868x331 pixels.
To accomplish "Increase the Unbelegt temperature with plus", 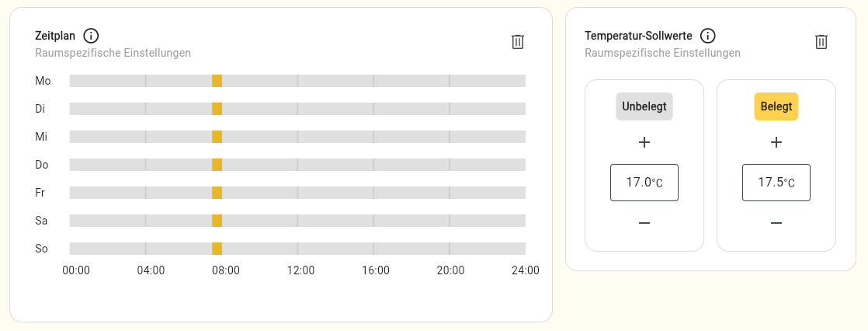I will coord(644,142).
